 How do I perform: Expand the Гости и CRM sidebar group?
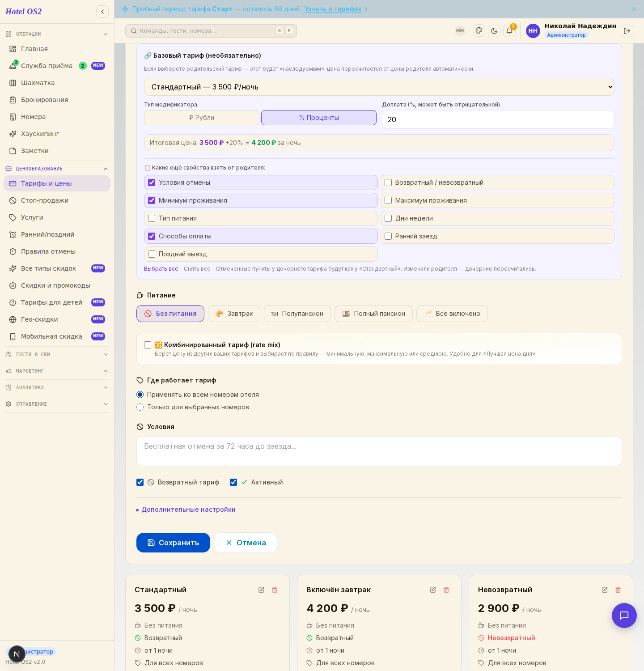pos(57,354)
